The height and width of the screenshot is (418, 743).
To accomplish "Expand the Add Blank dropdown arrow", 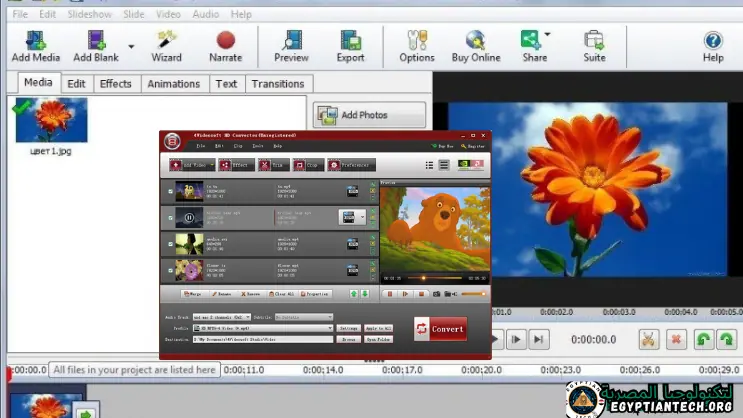I will pyautogui.click(x=131, y=46).
